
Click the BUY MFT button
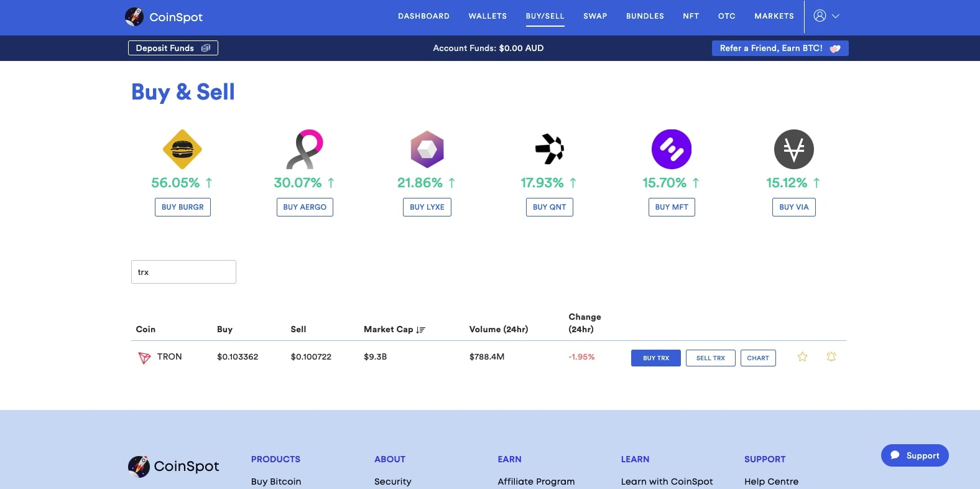[672, 207]
